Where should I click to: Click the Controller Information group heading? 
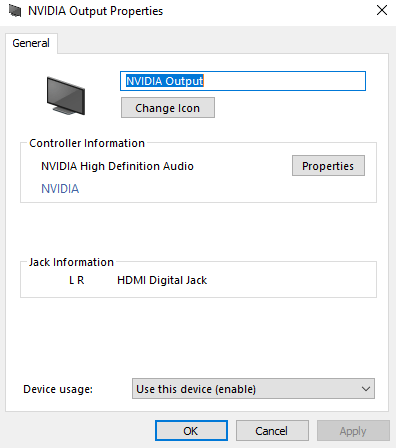pos(87,143)
